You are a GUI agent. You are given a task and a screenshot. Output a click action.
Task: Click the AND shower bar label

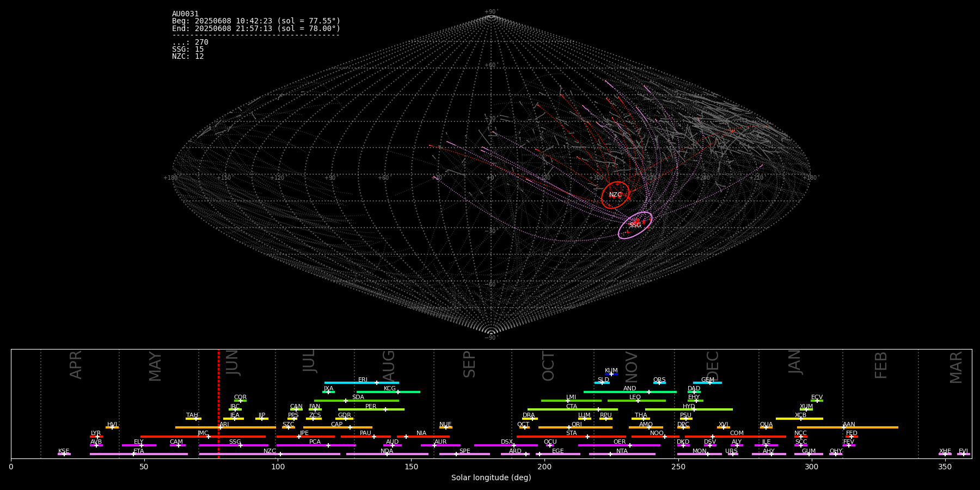tap(629, 389)
